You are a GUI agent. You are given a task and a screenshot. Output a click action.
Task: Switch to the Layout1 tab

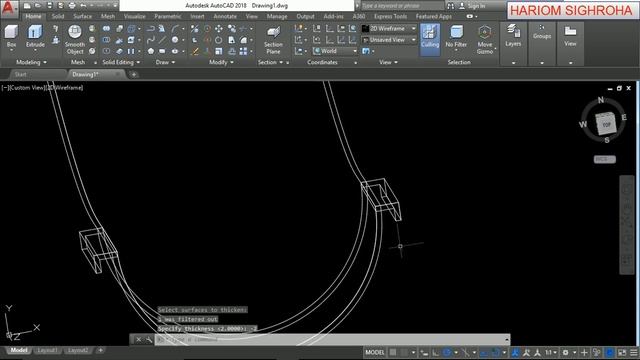[x=47, y=350]
